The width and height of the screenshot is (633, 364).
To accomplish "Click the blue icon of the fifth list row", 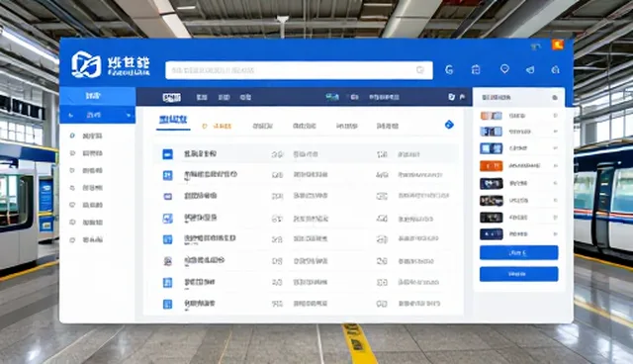I will (x=167, y=239).
